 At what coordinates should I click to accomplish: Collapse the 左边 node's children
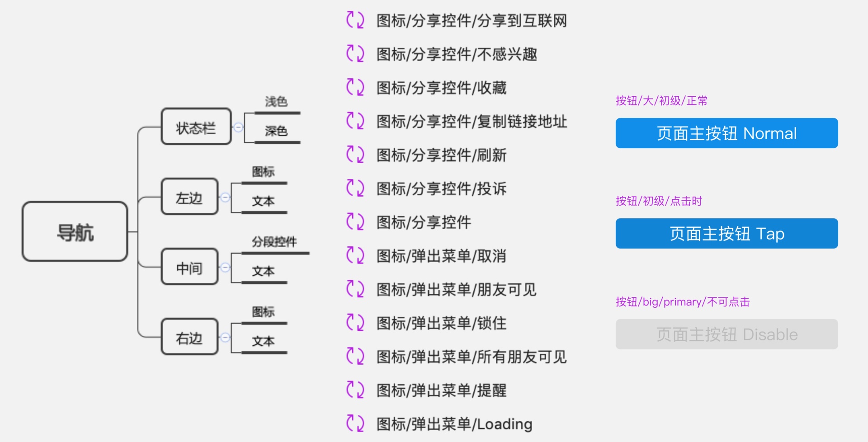pyautogui.click(x=225, y=197)
